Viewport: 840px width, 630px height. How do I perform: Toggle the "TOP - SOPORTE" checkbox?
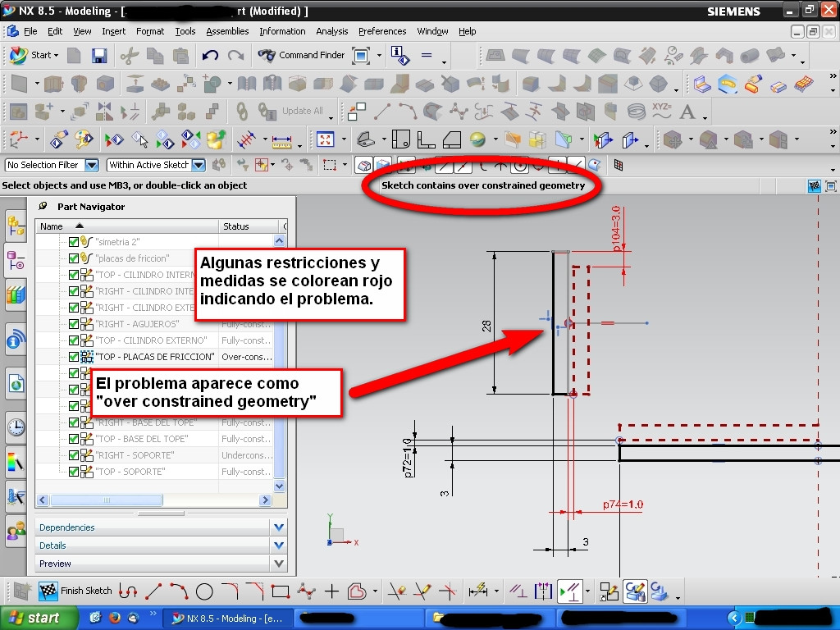(x=74, y=472)
